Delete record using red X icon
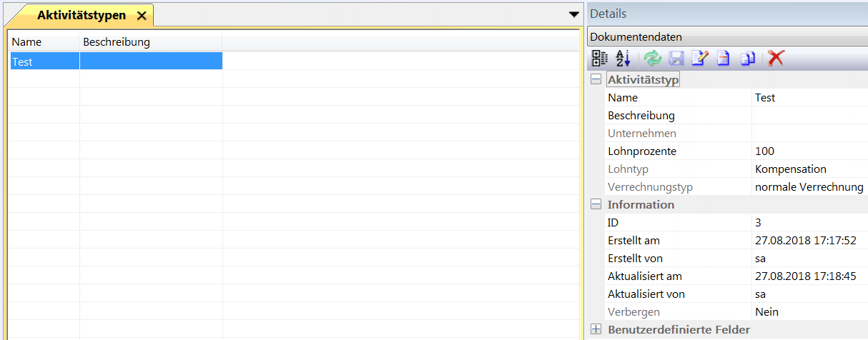 775,59
